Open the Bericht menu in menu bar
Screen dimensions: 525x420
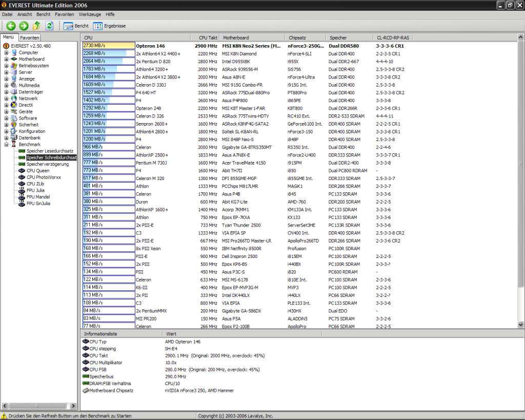(x=43, y=14)
